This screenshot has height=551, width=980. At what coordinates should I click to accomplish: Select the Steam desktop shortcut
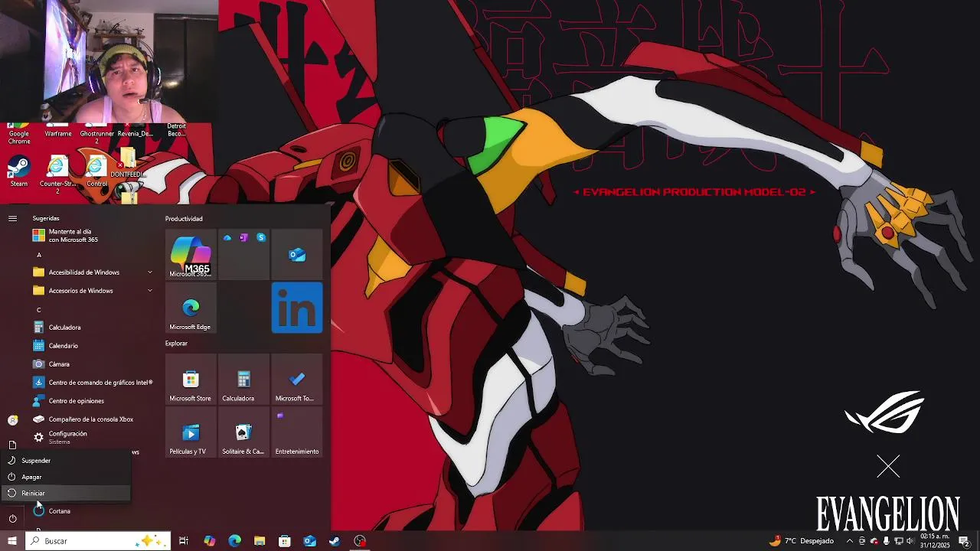click(x=19, y=171)
